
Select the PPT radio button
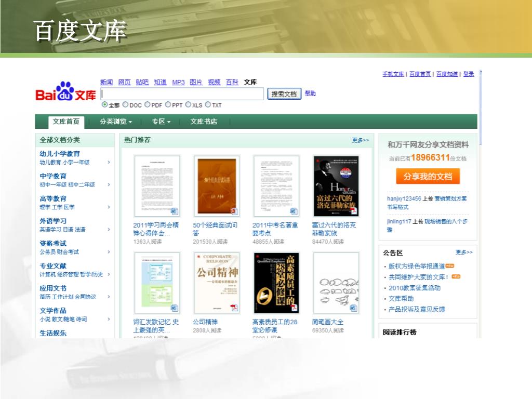point(168,104)
